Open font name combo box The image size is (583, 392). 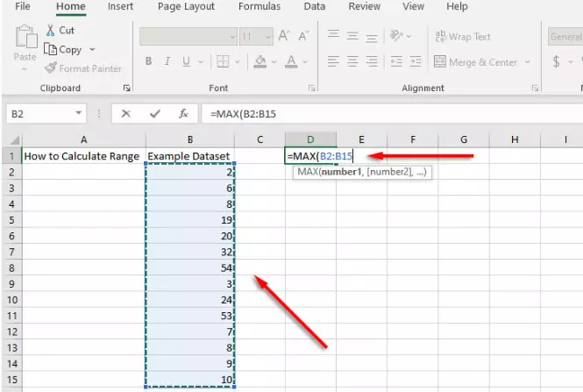(188, 37)
